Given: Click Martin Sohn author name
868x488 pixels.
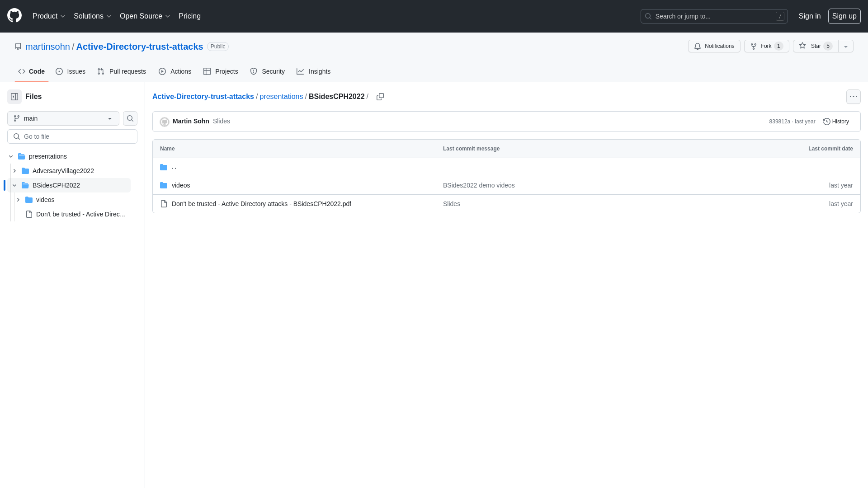Looking at the screenshot, I should pos(191,121).
